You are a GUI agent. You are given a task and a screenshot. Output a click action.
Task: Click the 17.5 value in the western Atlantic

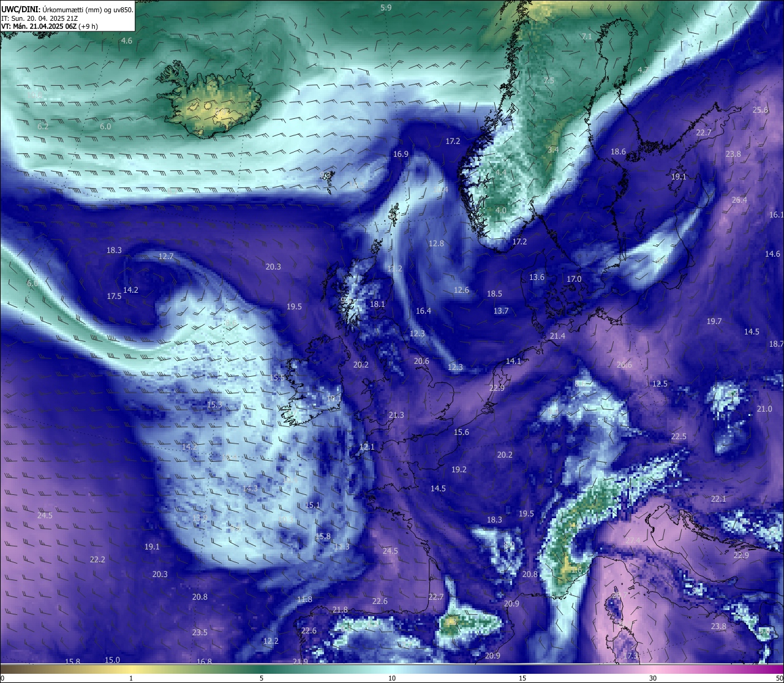115,296
